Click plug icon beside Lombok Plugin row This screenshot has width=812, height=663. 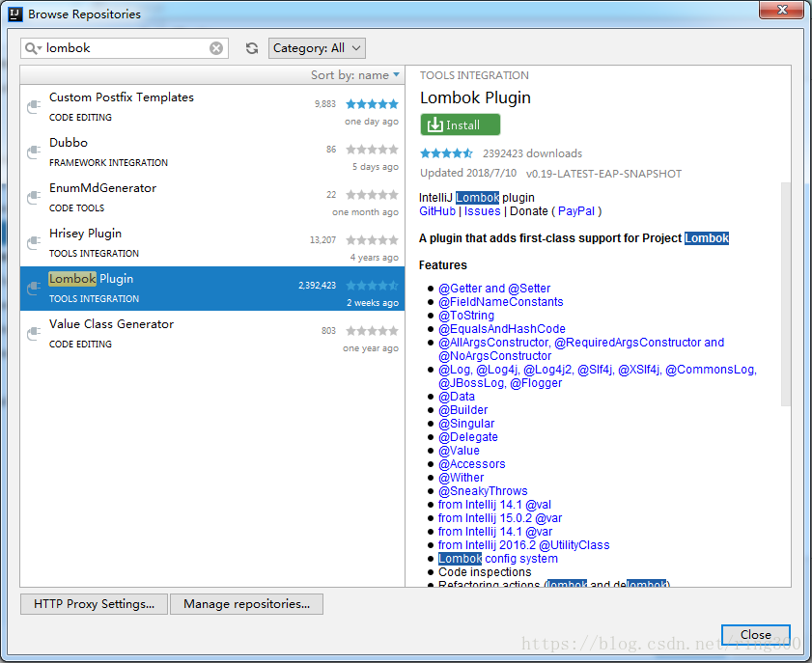point(34,289)
